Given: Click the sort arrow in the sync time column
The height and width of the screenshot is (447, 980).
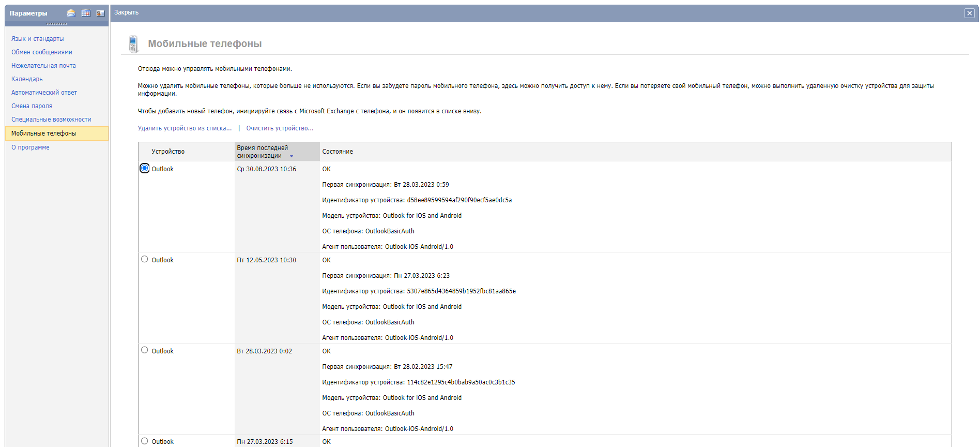Looking at the screenshot, I should [292, 156].
